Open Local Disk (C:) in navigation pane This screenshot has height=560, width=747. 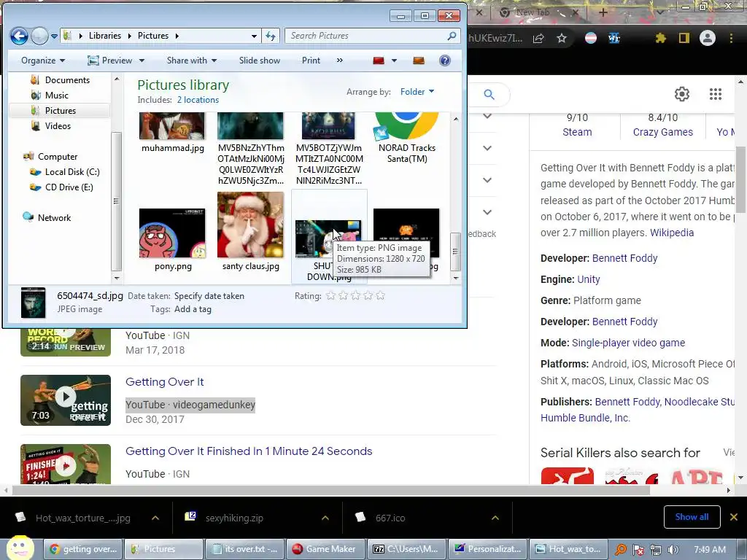(72, 172)
